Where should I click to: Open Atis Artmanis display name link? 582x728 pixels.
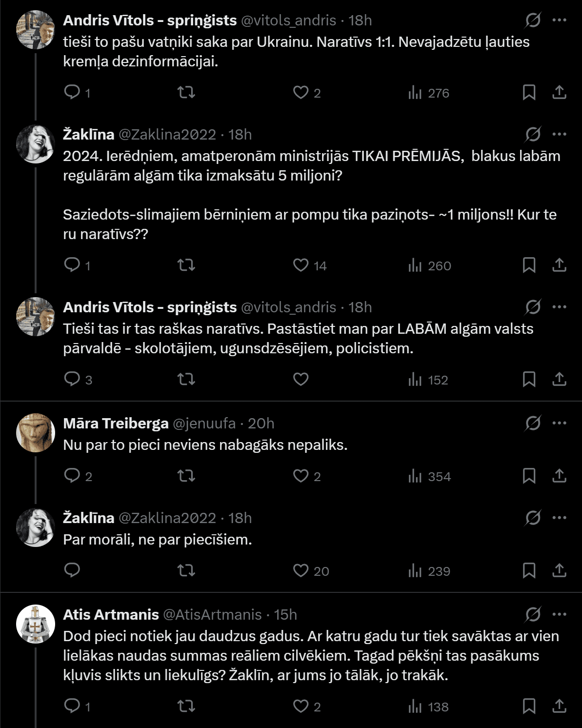[x=111, y=615]
